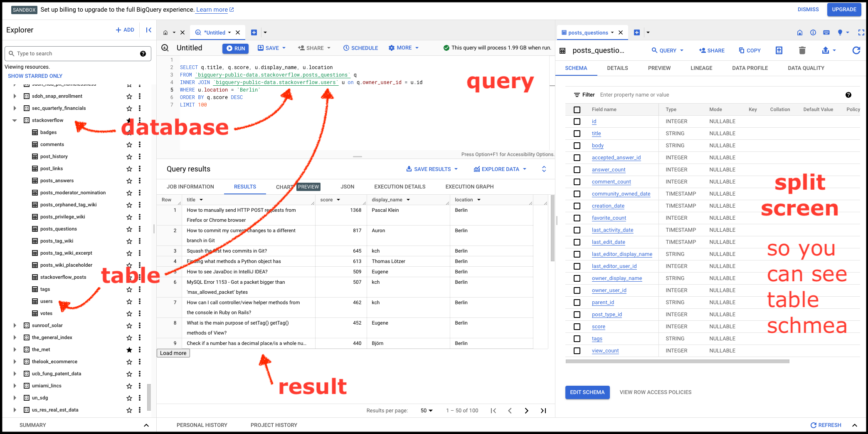
Task: Click the lightbulb tips icon
Action: coord(840,33)
